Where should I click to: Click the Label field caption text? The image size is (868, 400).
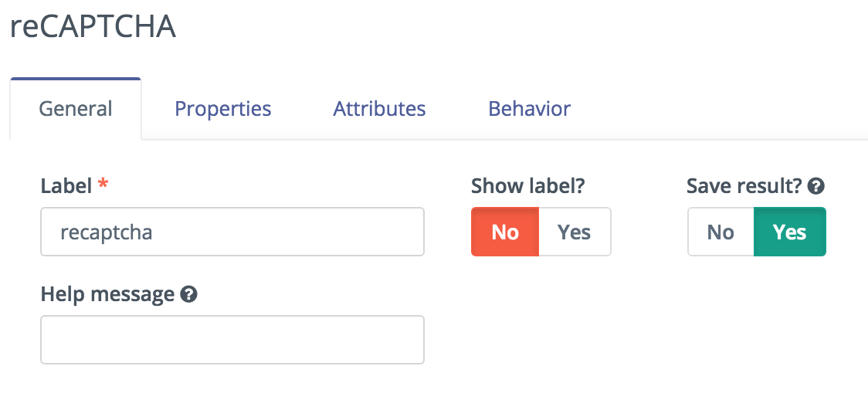coord(66,186)
